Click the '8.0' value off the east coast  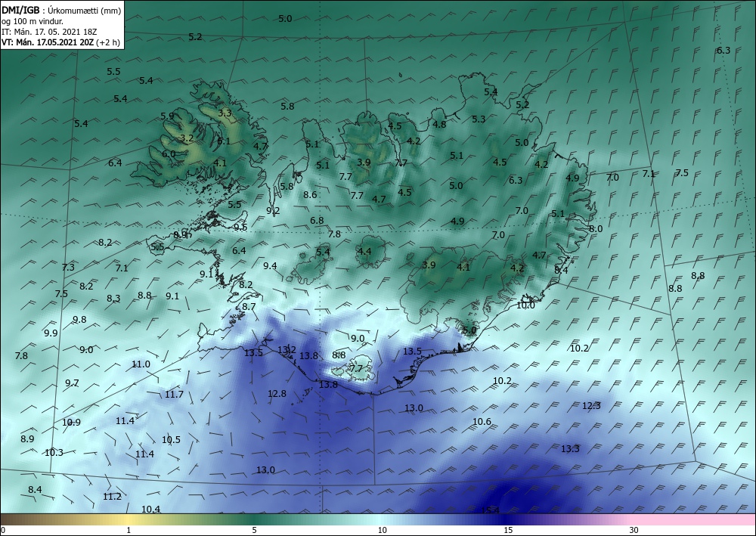(596, 229)
